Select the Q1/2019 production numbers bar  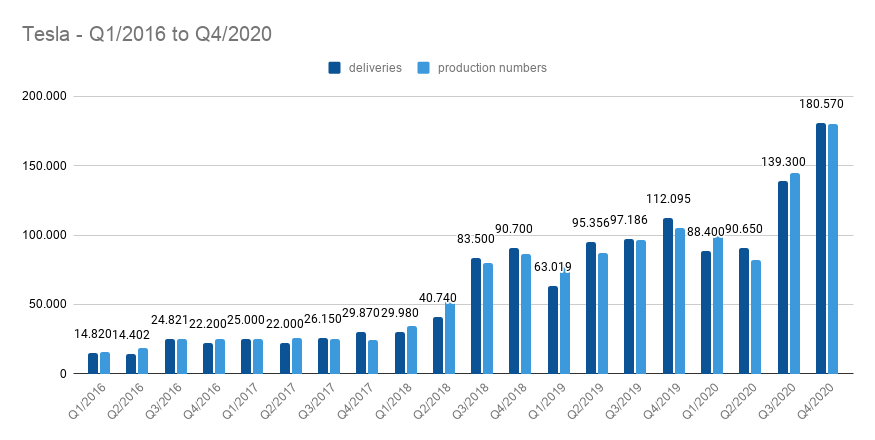[565, 323]
